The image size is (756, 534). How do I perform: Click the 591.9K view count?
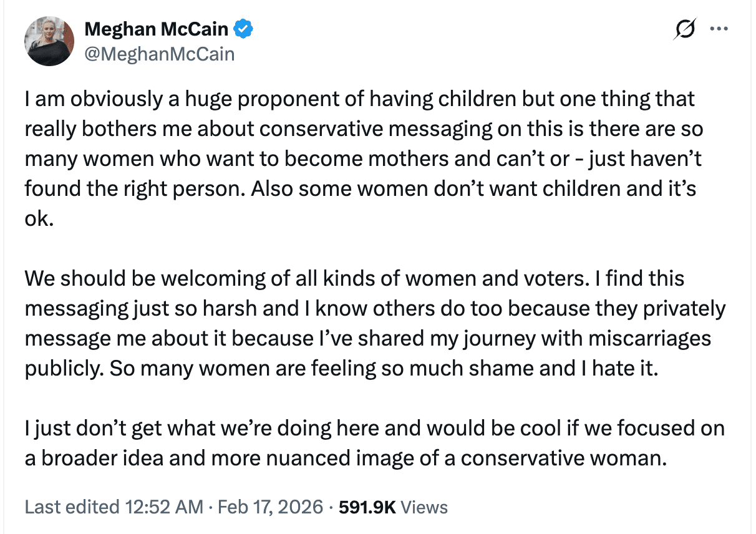(x=367, y=507)
